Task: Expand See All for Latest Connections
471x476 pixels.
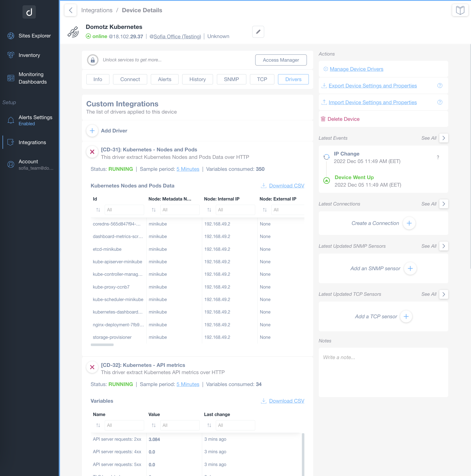Action: (x=444, y=204)
